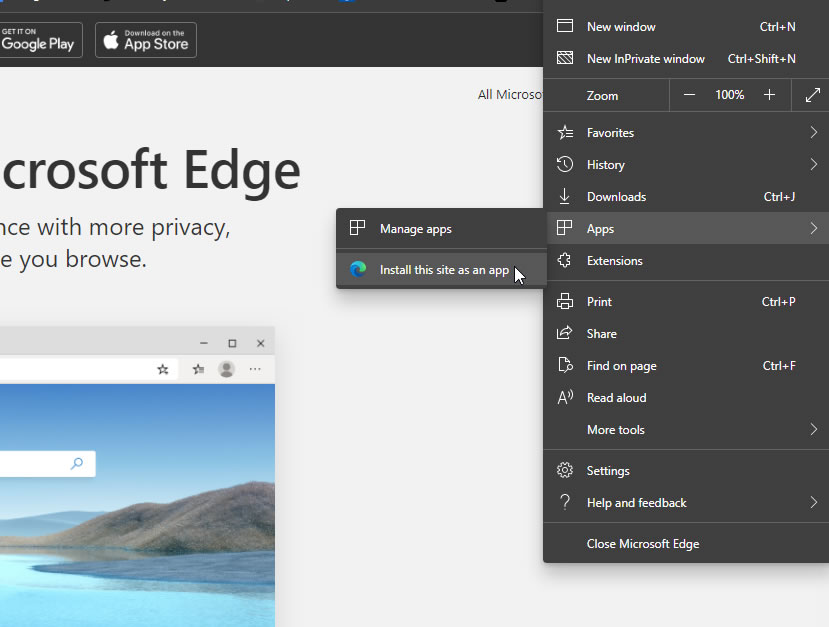Zoom out with the minus button
Screen dimensions: 829x627
click(689, 95)
